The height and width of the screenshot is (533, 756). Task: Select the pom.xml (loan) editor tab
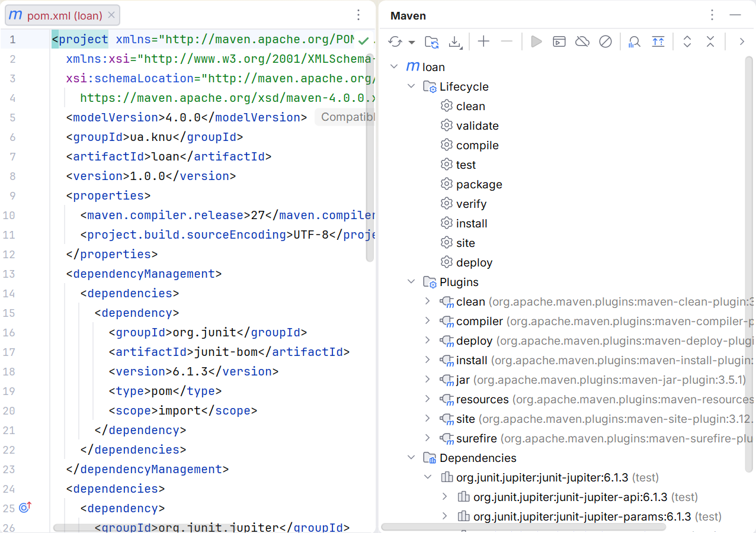[x=62, y=15]
